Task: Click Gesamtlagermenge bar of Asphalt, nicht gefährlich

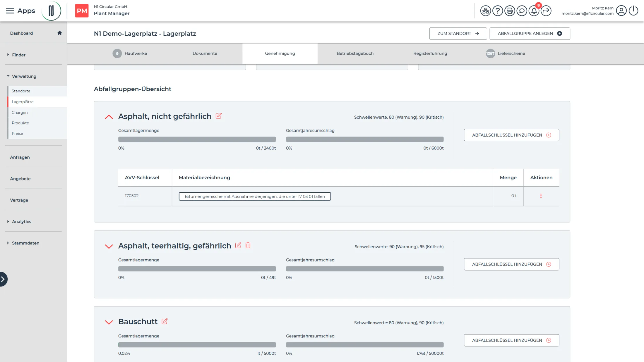Action: click(197, 139)
